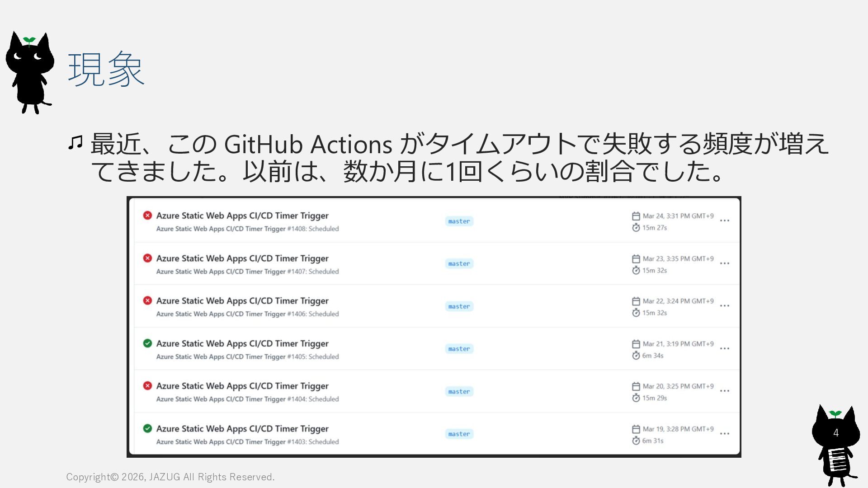The width and height of the screenshot is (868, 488).
Task: Click stopwatch icon next to 15m 27s
Action: click(x=636, y=228)
